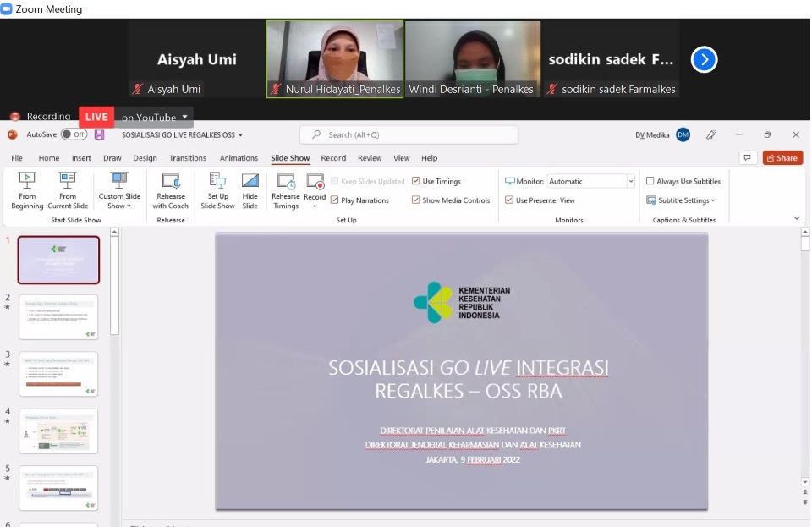The image size is (812, 527).
Task: Uncheck Use Timings
Action: 416,181
